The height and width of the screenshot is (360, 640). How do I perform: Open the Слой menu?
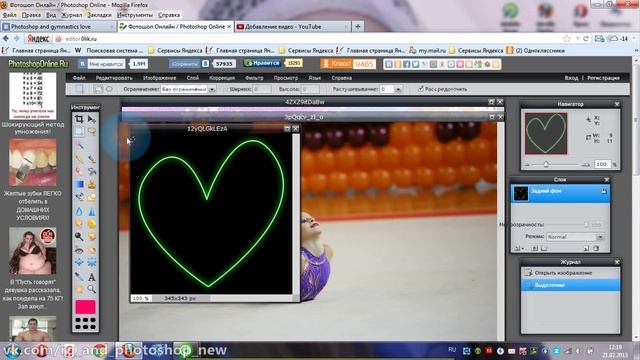coord(193,78)
